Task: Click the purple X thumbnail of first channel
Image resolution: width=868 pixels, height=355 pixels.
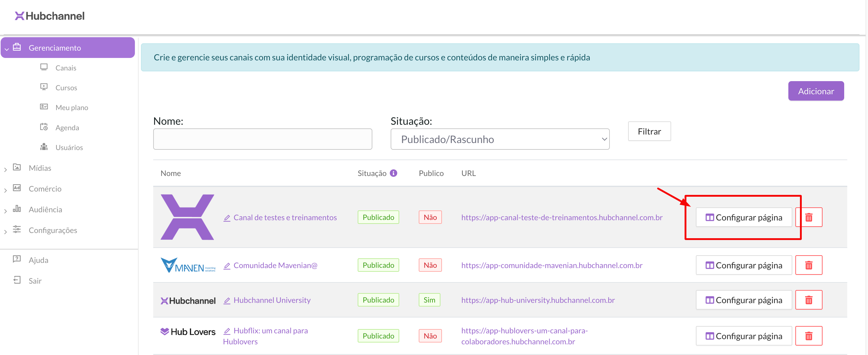Action: coord(187,217)
